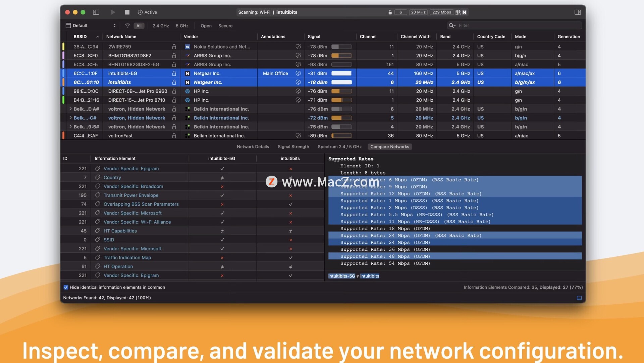Filter by Open networks
Viewport: 644px width, 363px height.
pyautogui.click(x=206, y=26)
